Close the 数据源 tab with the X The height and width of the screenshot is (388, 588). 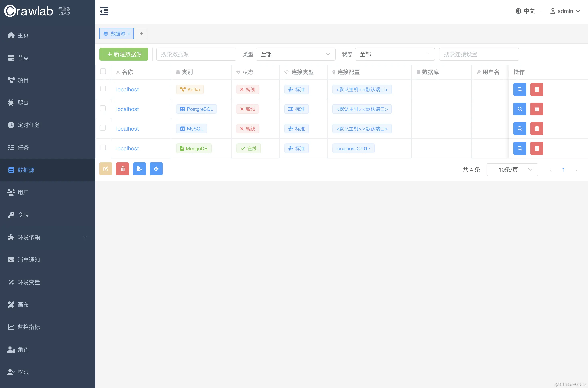[129, 34]
